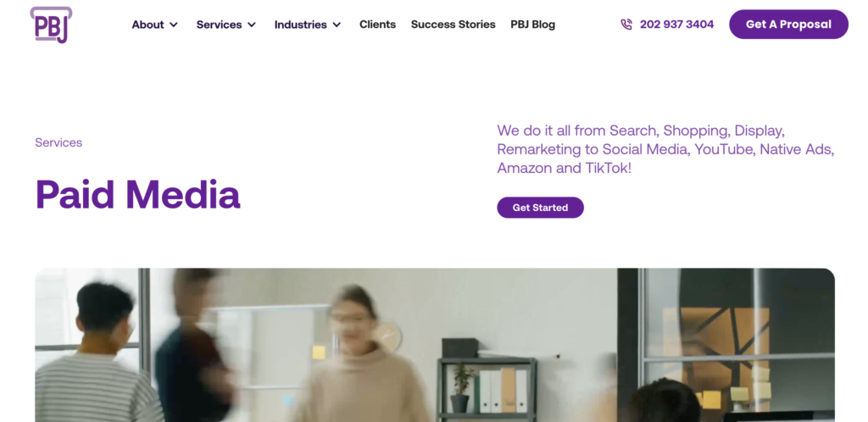This screenshot has height=422, width=868.
Task: Click the Get A Proposal button
Action: point(788,25)
